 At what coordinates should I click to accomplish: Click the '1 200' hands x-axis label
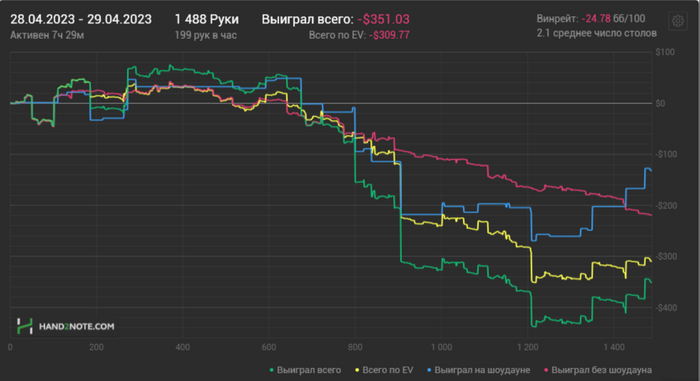tap(528, 347)
